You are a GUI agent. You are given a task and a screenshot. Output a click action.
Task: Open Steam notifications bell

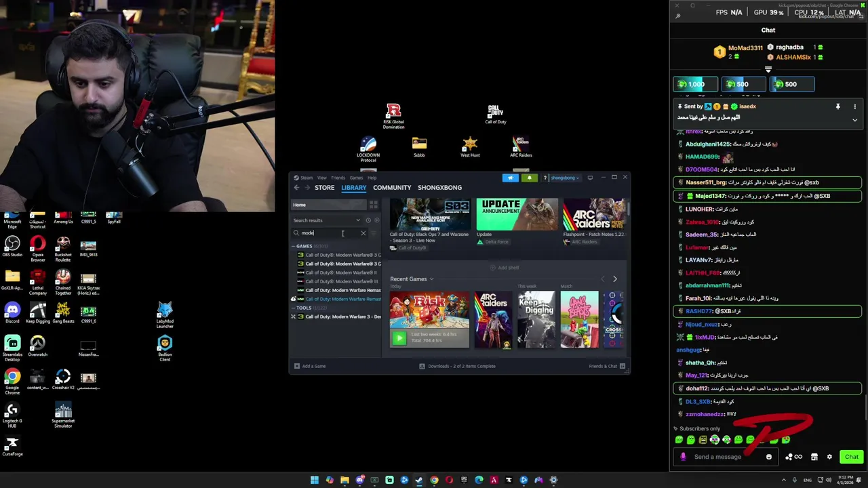pyautogui.click(x=529, y=178)
